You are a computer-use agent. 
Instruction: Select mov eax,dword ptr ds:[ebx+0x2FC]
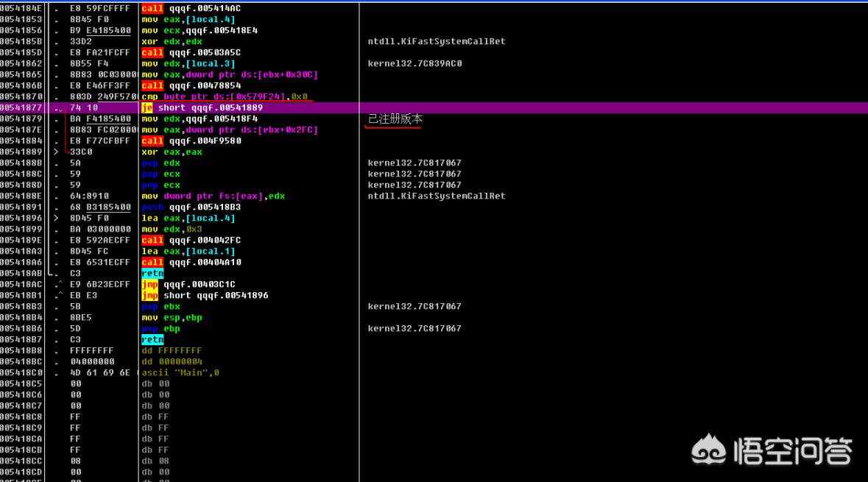(230, 130)
